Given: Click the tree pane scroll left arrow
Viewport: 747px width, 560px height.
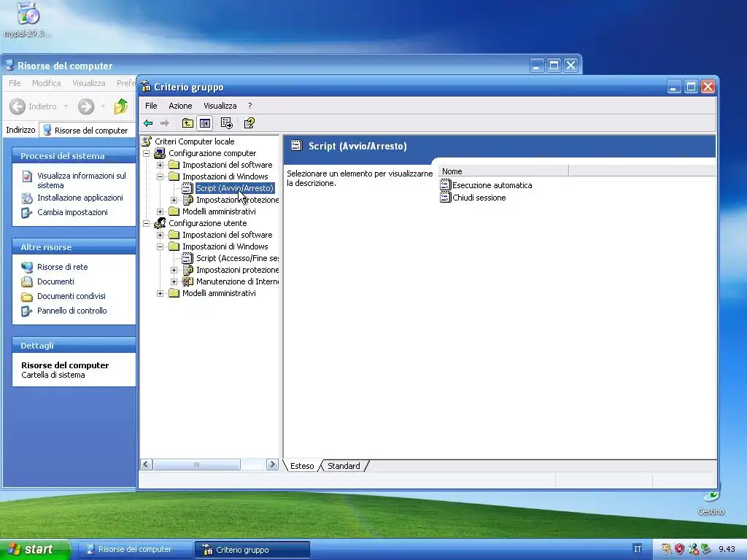Looking at the screenshot, I should pyautogui.click(x=147, y=464).
